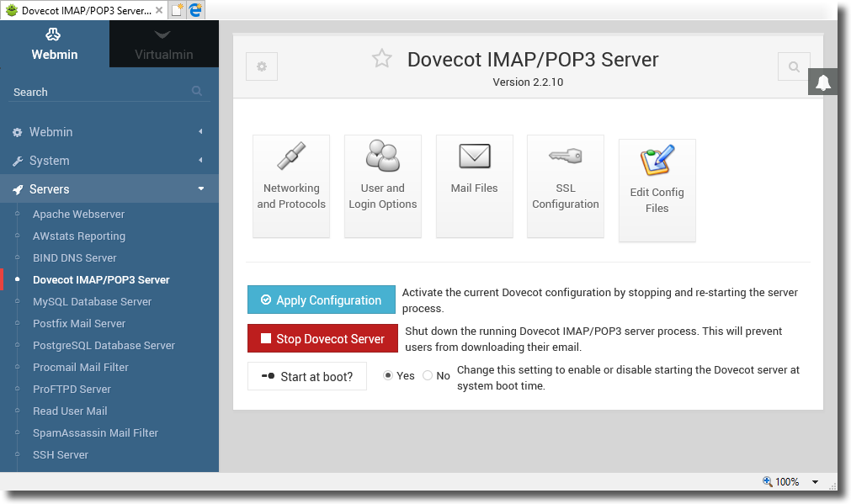
Task: Click the Version 2.2.10 text
Action: [x=528, y=82]
